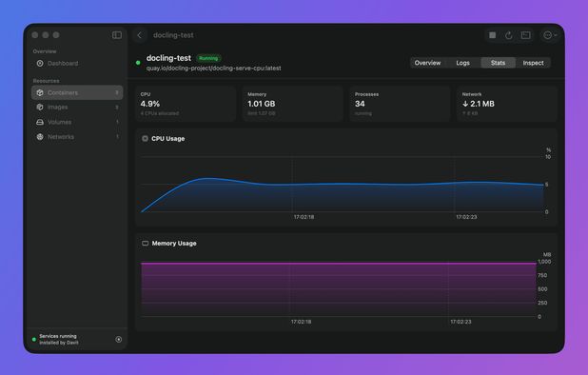The image size is (588, 375).
Task: Click the CPU Usage chip icon
Action: [146, 139]
